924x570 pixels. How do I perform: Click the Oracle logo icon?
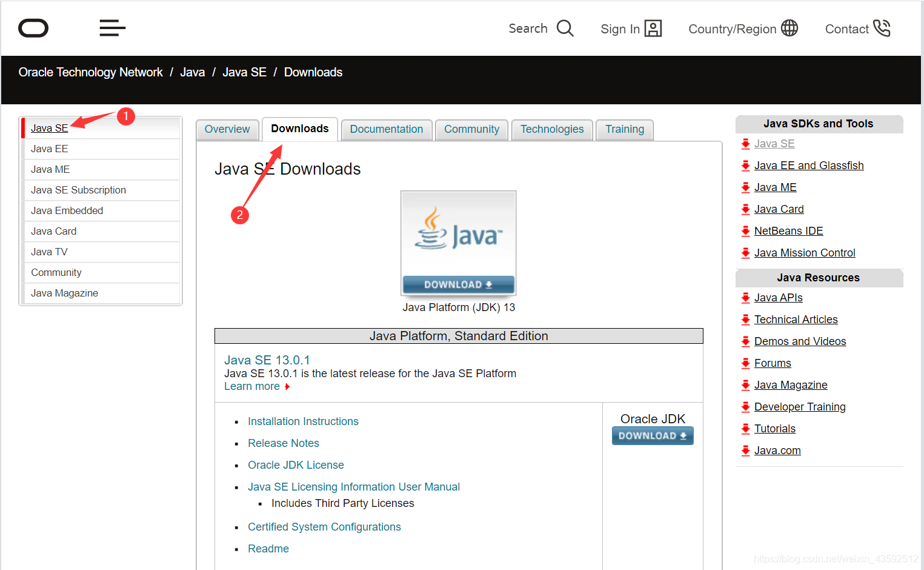pyautogui.click(x=33, y=28)
